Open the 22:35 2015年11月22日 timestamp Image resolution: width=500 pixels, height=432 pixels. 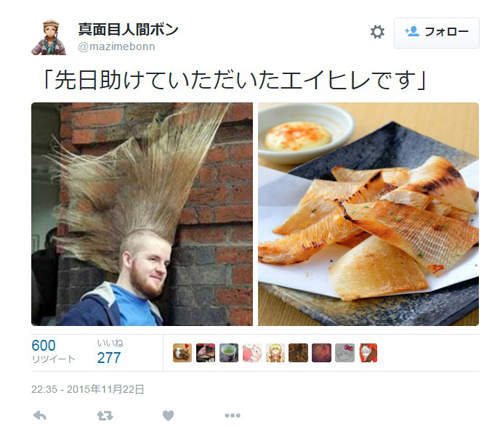[x=88, y=389]
